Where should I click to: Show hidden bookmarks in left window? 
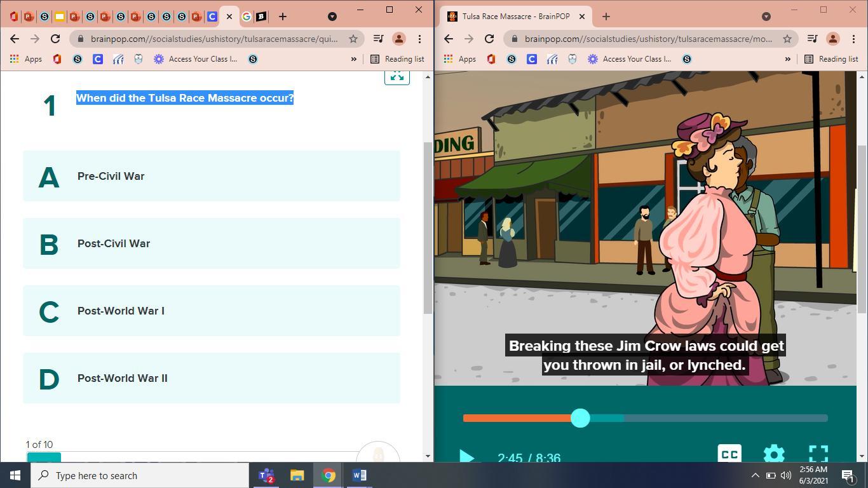click(x=354, y=59)
